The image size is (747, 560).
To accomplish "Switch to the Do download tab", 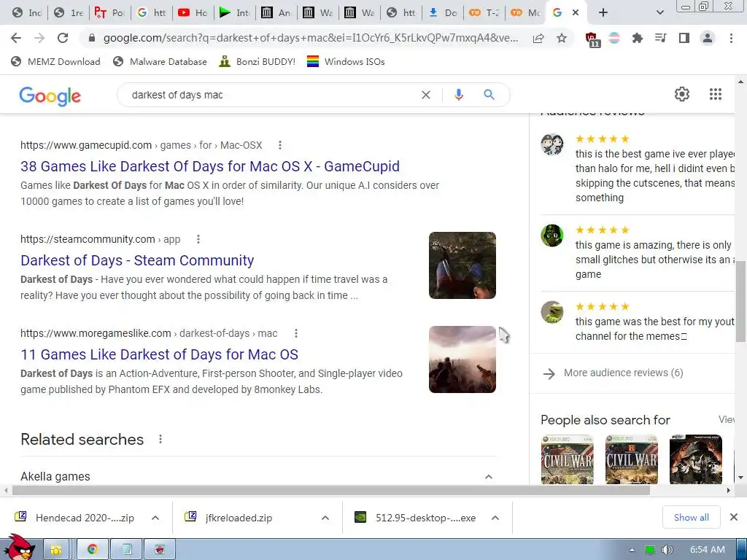I will pos(443,13).
